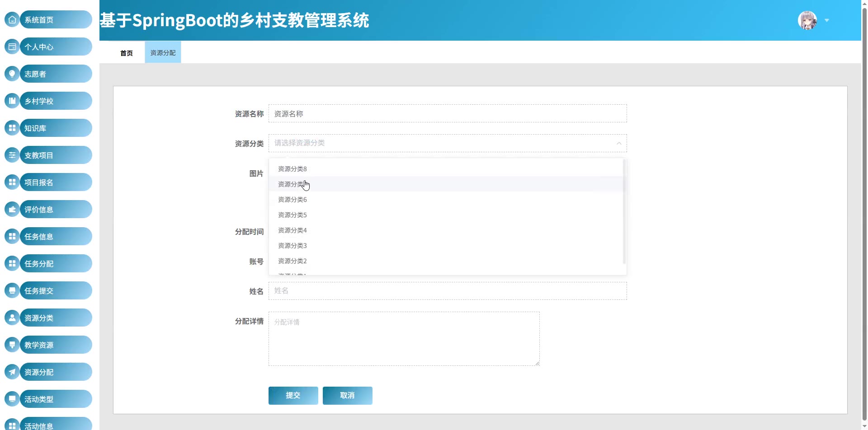Focus the 资源名称 input field
The image size is (868, 430).
[447, 114]
